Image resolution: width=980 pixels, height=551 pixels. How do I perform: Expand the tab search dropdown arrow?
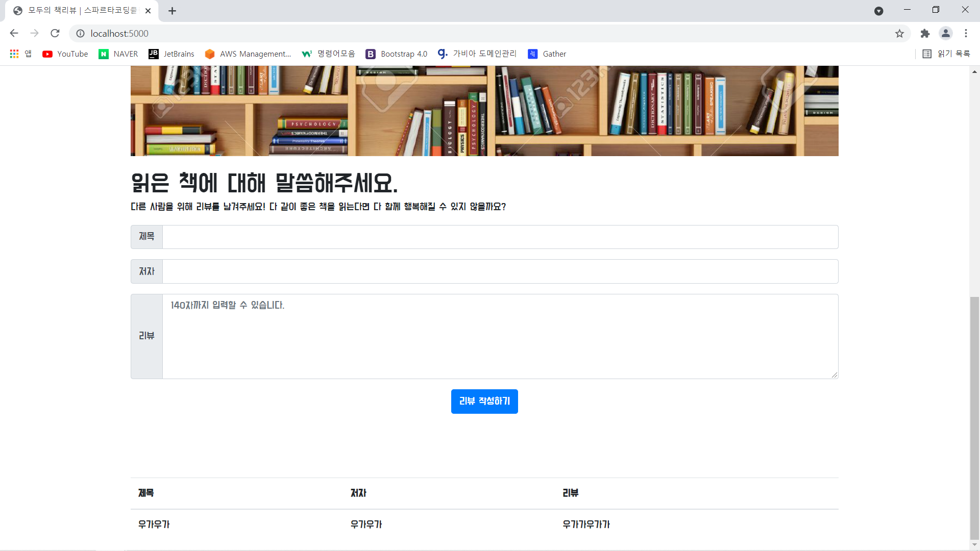click(x=878, y=11)
